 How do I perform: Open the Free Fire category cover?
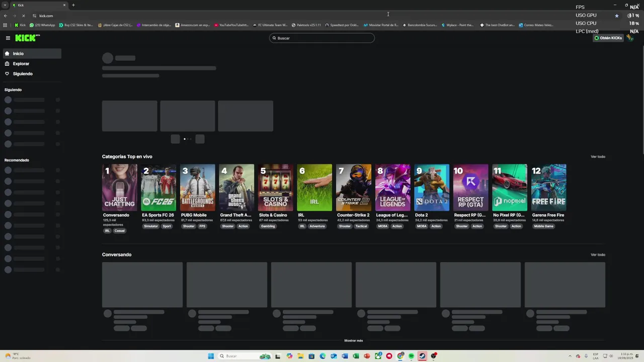548,188
